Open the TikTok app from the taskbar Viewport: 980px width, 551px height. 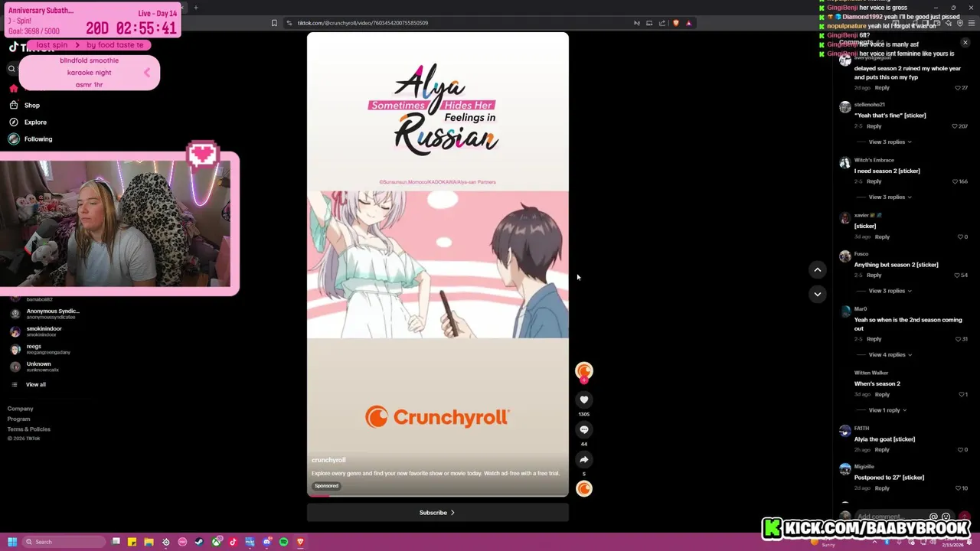tap(233, 542)
